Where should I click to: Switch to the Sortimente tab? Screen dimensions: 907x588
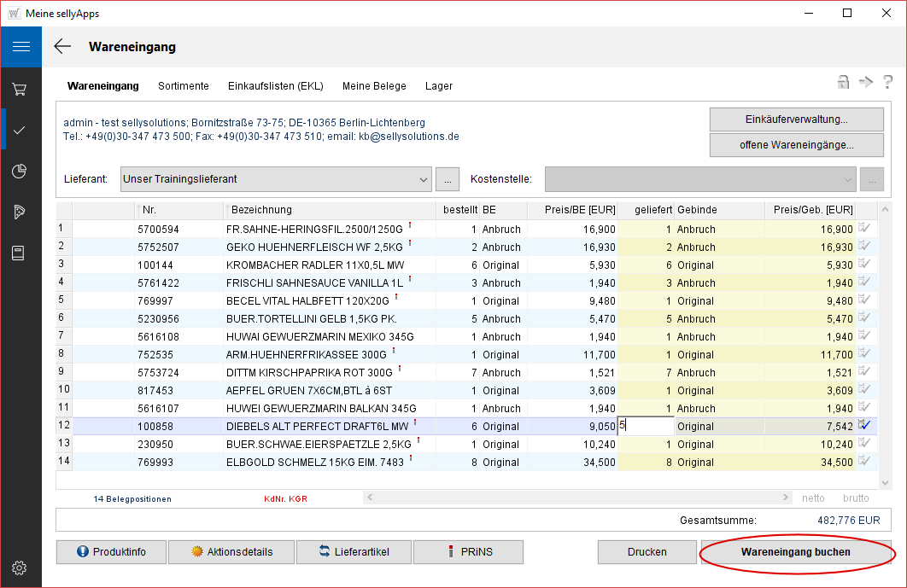point(183,86)
